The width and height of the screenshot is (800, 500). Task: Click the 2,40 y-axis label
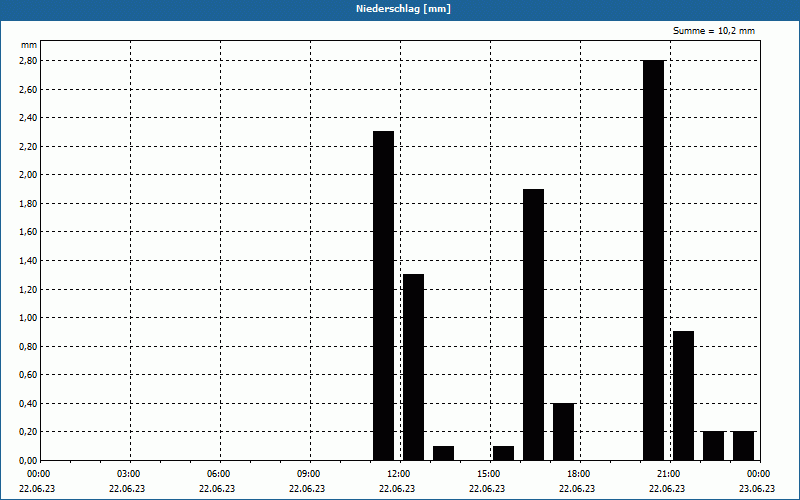click(29, 118)
